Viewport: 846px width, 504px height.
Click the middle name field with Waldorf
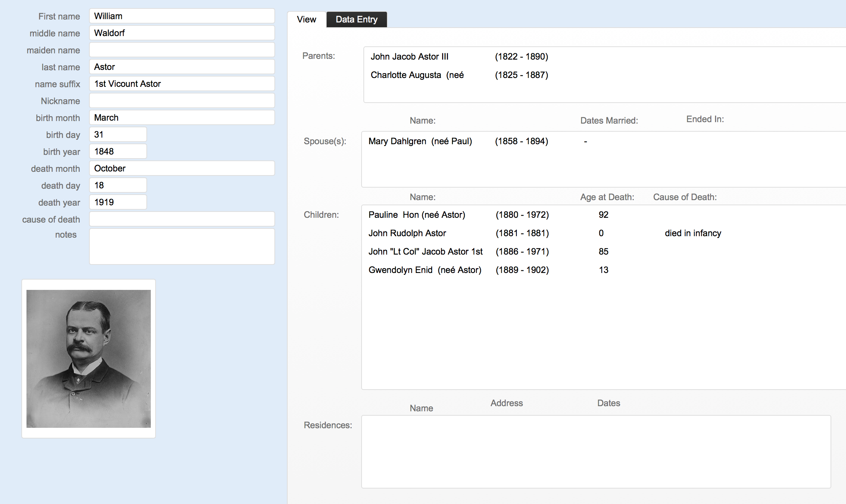pyautogui.click(x=182, y=33)
